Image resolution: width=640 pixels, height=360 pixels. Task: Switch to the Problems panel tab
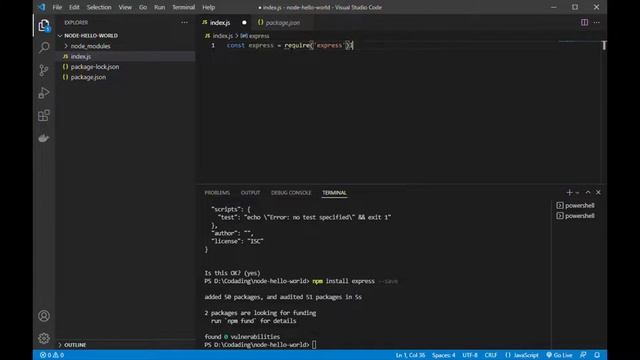[217, 193]
